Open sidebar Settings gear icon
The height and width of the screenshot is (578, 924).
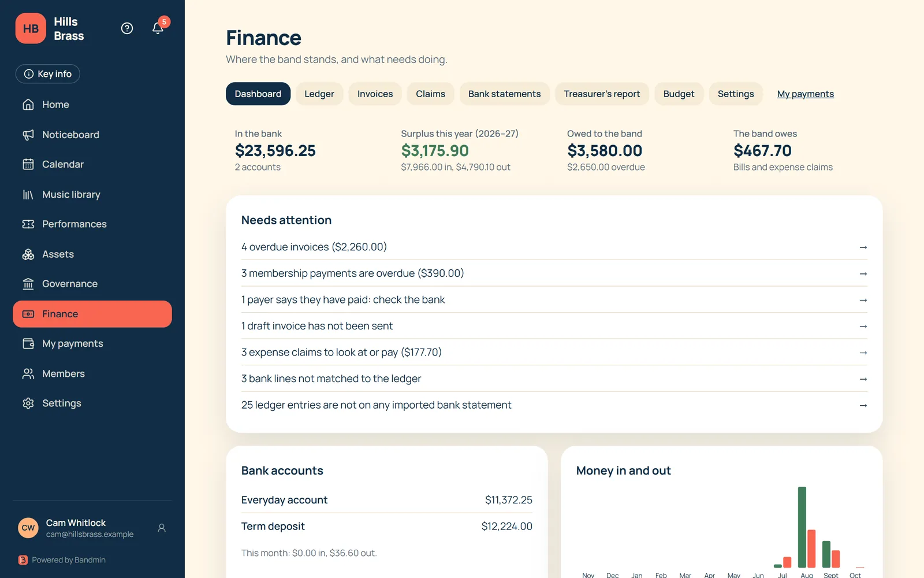click(28, 403)
